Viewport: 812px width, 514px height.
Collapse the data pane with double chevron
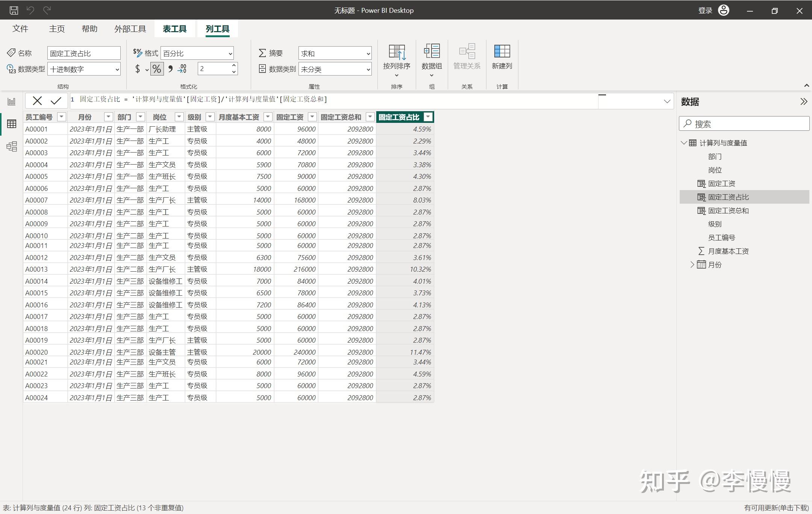[x=803, y=101]
